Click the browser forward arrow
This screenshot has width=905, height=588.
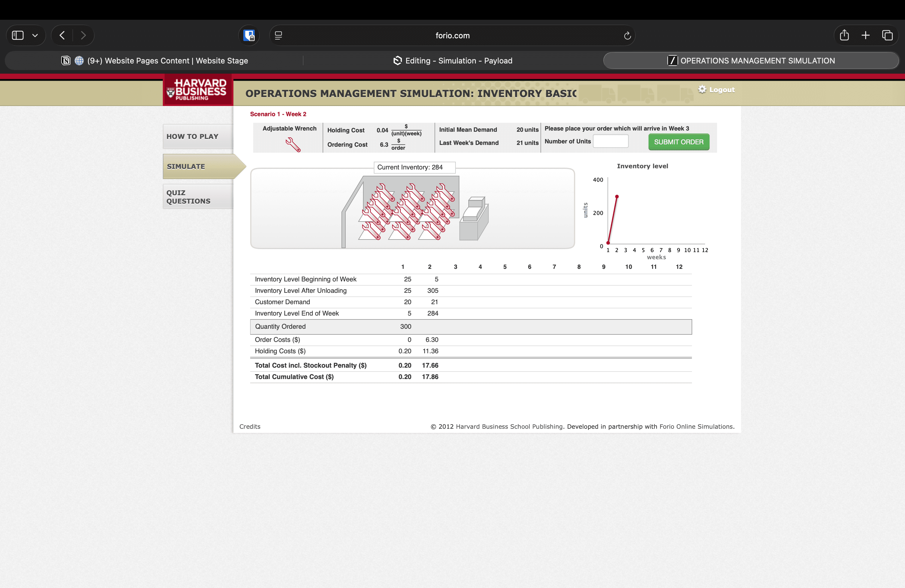(83, 35)
